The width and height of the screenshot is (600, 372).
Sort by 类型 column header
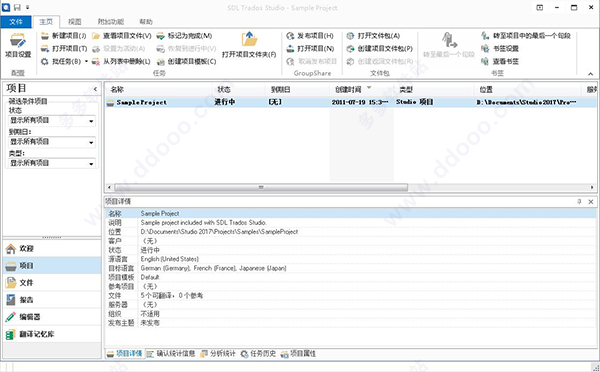coord(434,90)
